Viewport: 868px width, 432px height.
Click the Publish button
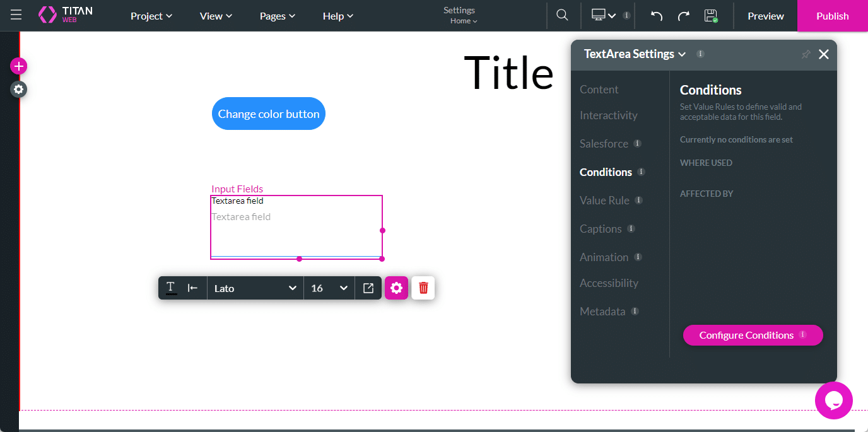pyautogui.click(x=832, y=16)
